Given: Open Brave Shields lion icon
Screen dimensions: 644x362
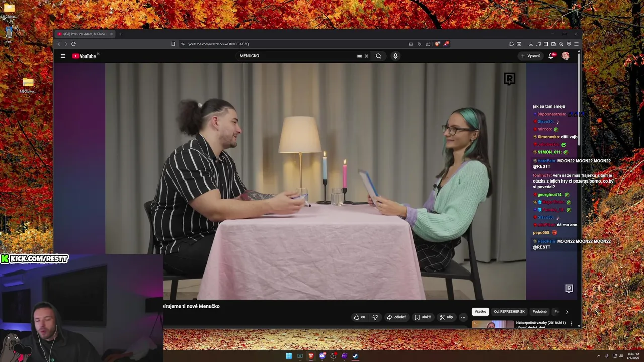Looking at the screenshot, I should click(x=437, y=44).
